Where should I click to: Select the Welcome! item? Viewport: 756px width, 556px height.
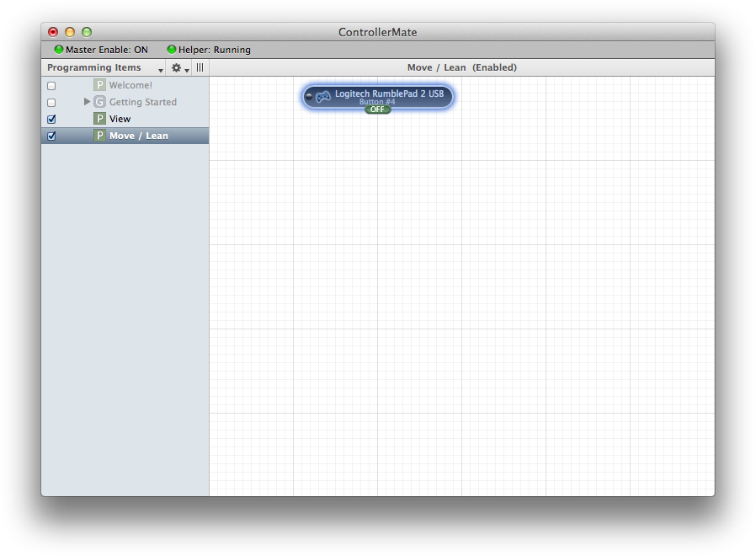pyautogui.click(x=130, y=85)
